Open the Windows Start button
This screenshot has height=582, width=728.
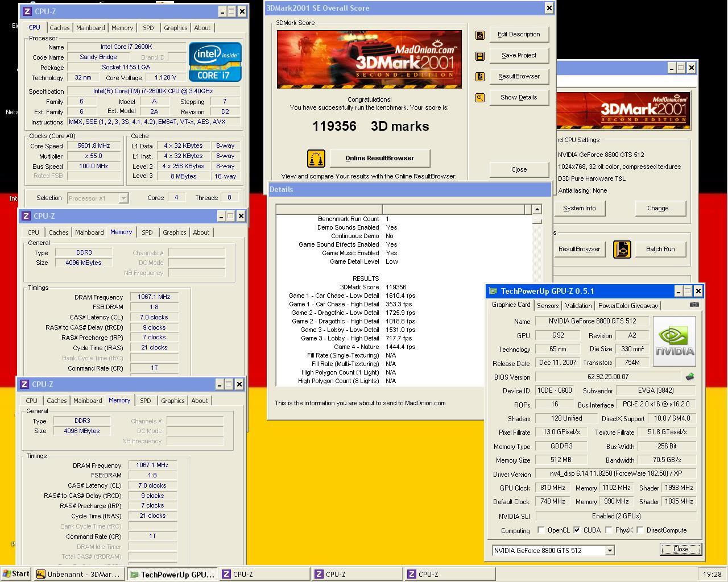click(x=16, y=574)
